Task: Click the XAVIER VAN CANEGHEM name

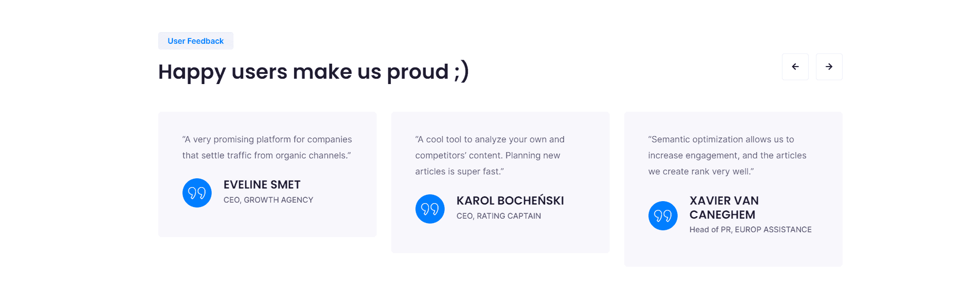Action: click(724, 207)
